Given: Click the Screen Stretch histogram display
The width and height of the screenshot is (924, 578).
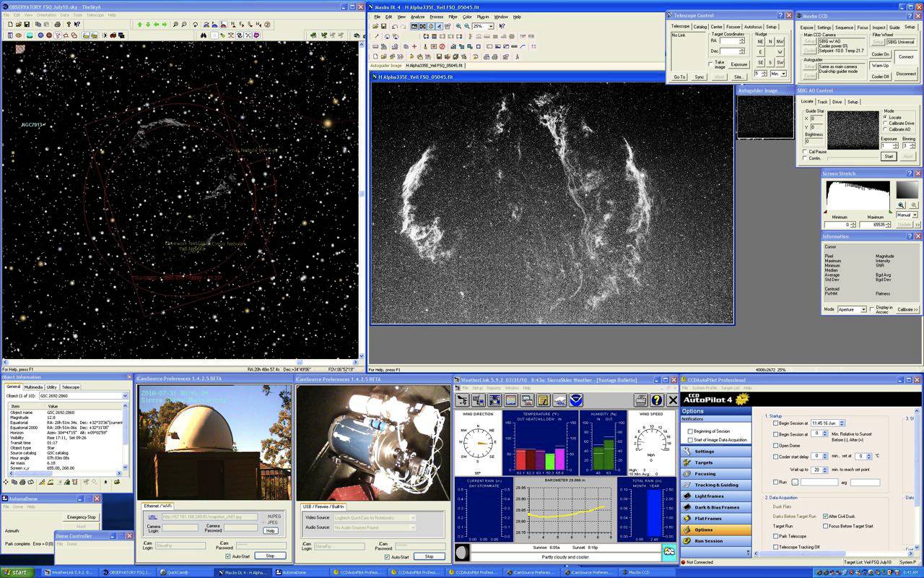Looking at the screenshot, I should (857, 196).
